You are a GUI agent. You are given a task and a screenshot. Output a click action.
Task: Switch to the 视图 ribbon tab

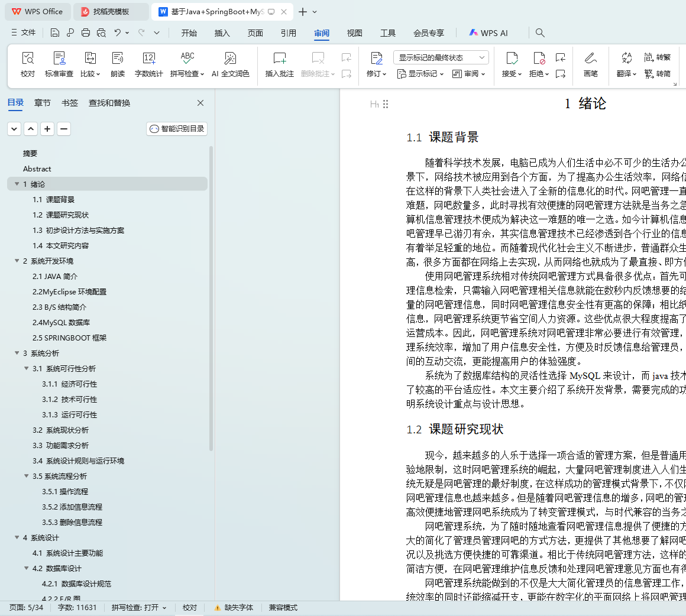(354, 33)
